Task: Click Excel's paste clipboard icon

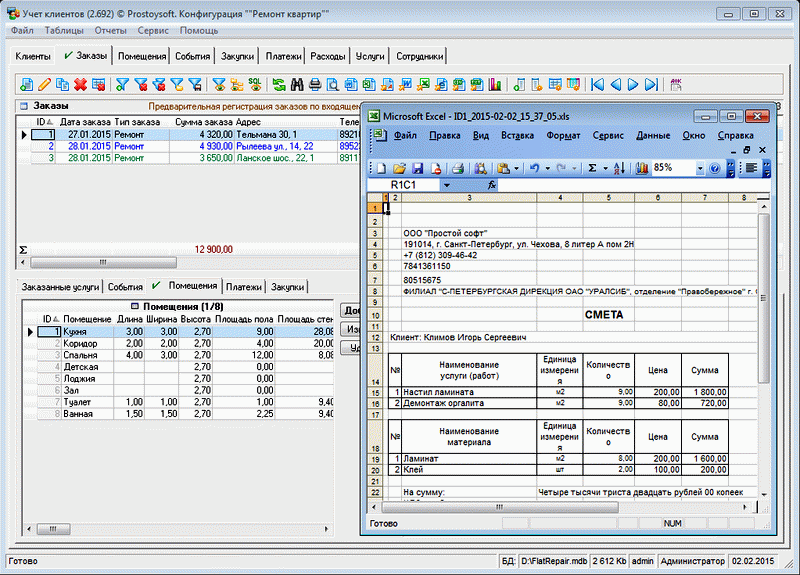Action: (x=504, y=168)
